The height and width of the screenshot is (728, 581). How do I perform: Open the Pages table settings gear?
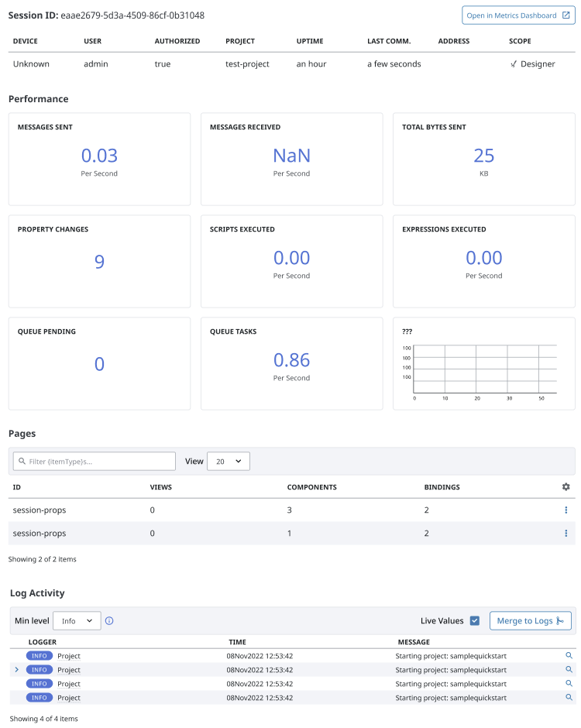(566, 486)
